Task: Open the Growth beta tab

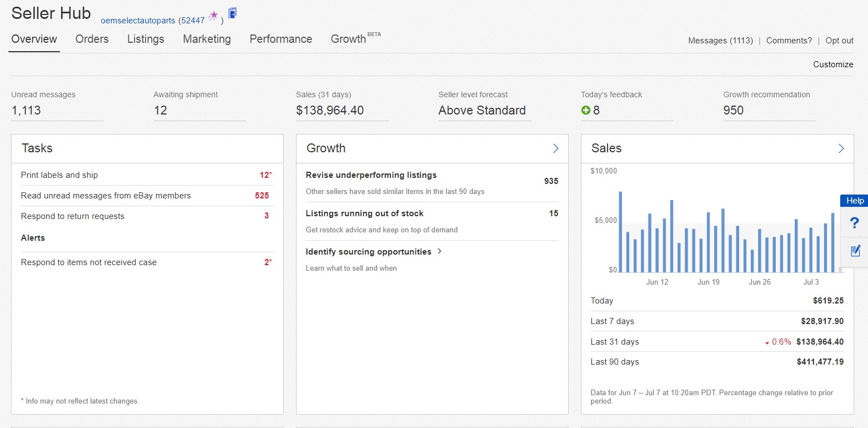Action: tap(349, 39)
